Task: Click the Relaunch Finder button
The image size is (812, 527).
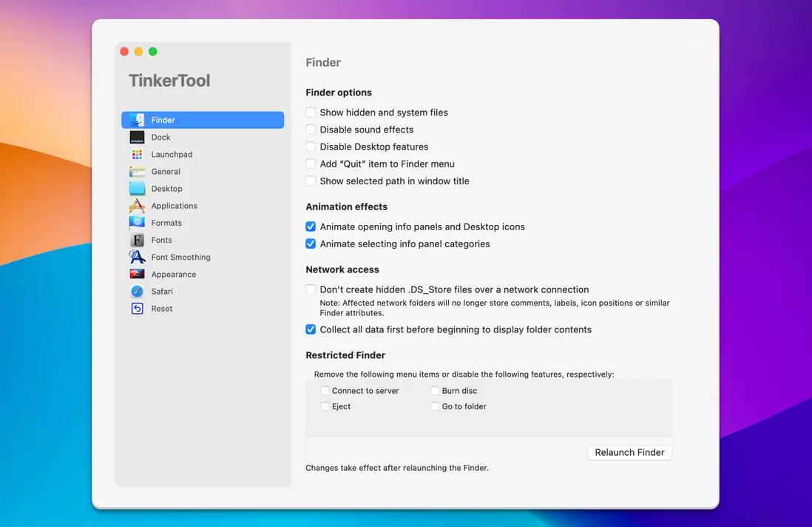Action: (629, 452)
